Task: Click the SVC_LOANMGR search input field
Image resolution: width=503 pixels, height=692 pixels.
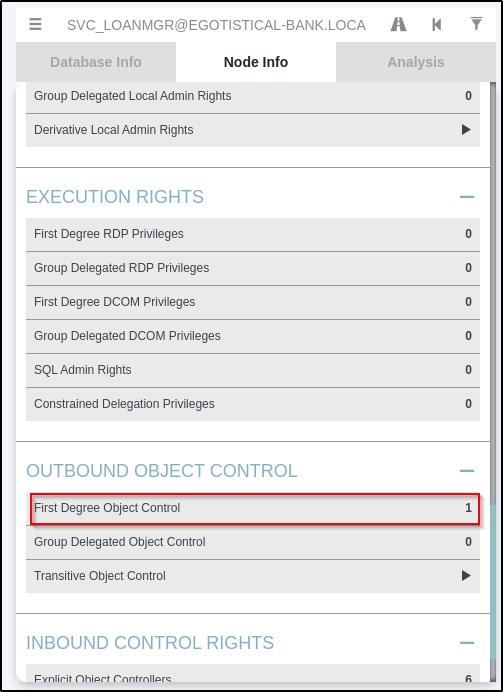Action: [x=216, y=25]
